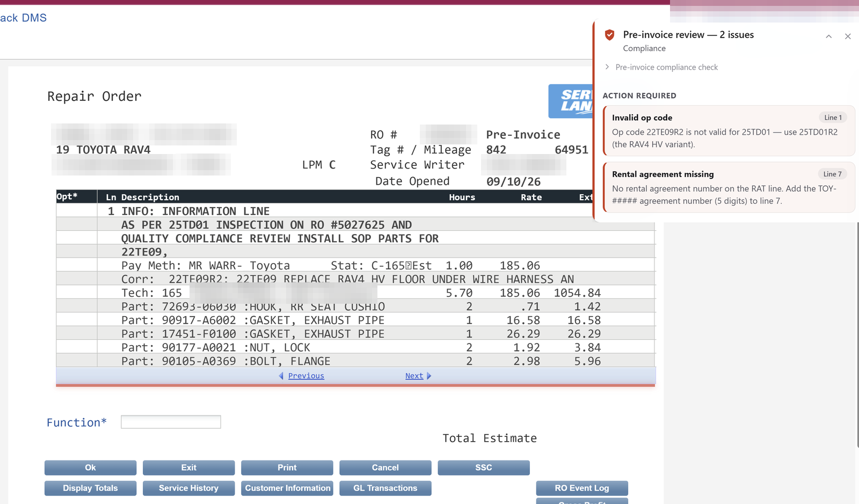859x504 pixels.
Task: Click the Line 7 badge
Action: pyautogui.click(x=832, y=174)
